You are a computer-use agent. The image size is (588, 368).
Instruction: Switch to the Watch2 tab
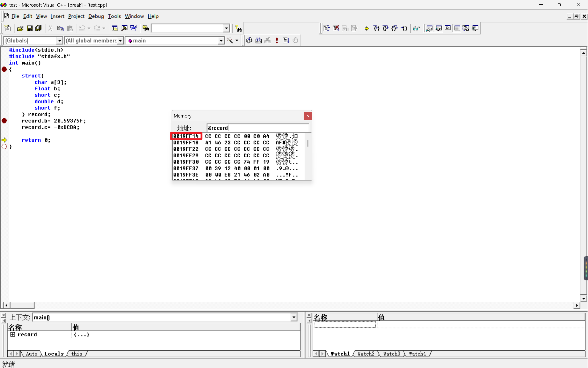[x=366, y=354]
